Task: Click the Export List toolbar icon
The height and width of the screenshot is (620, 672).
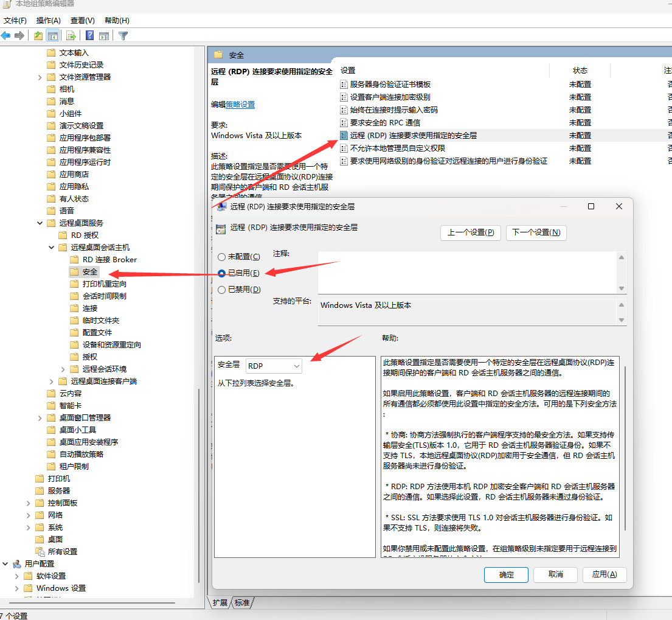Action: click(71, 36)
